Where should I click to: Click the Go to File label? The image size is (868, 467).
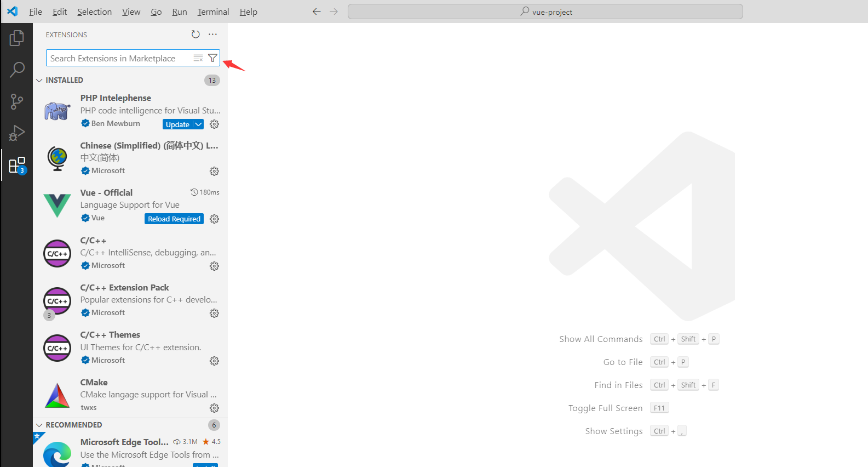(623, 362)
